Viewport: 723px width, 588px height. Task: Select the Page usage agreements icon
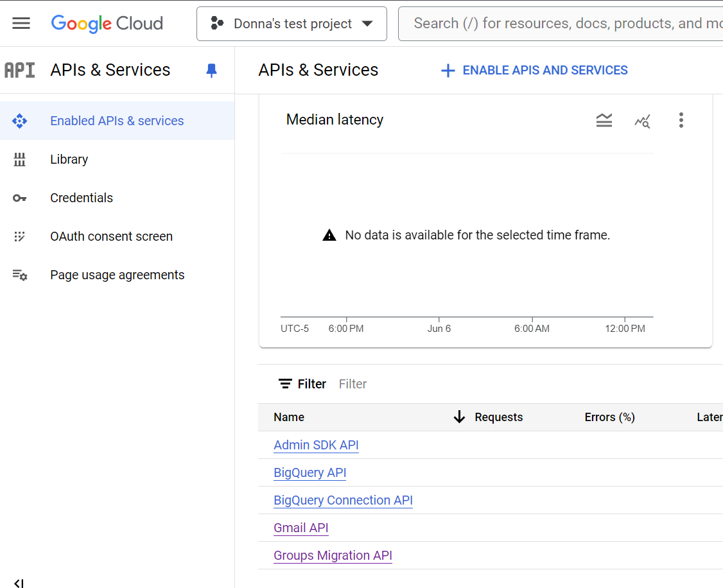tap(19, 275)
